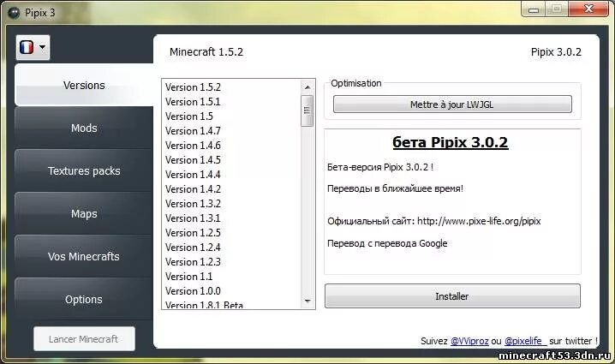The width and height of the screenshot is (615, 364).
Task: Click the Lancer Minecraft button
Action: [84, 339]
